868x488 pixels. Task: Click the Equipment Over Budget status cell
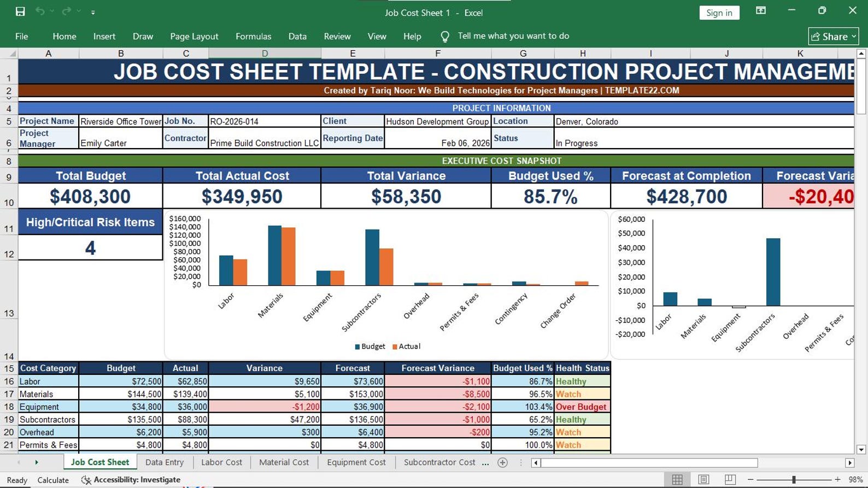click(583, 407)
